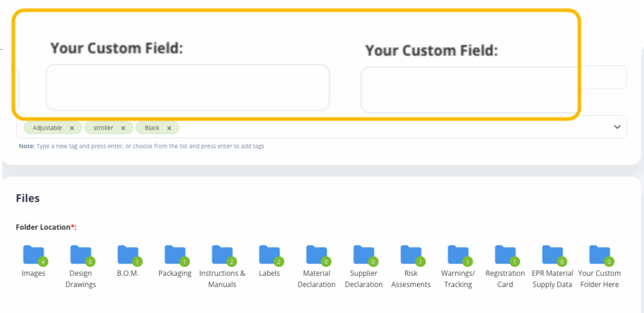This screenshot has width=644, height=313.
Task: Click the left Your Custom Field input
Action: coord(187,88)
